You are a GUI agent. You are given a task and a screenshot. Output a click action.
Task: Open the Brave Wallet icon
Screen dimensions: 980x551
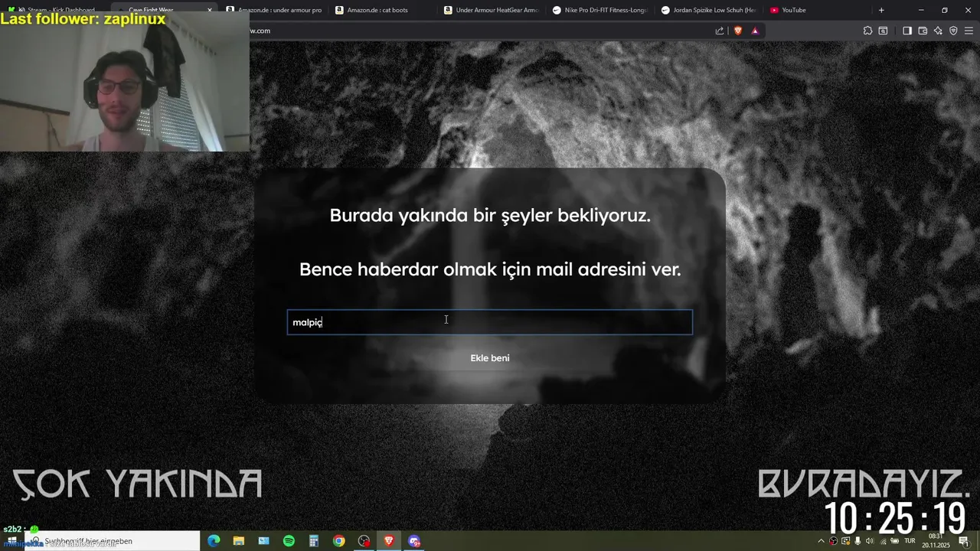(923, 31)
